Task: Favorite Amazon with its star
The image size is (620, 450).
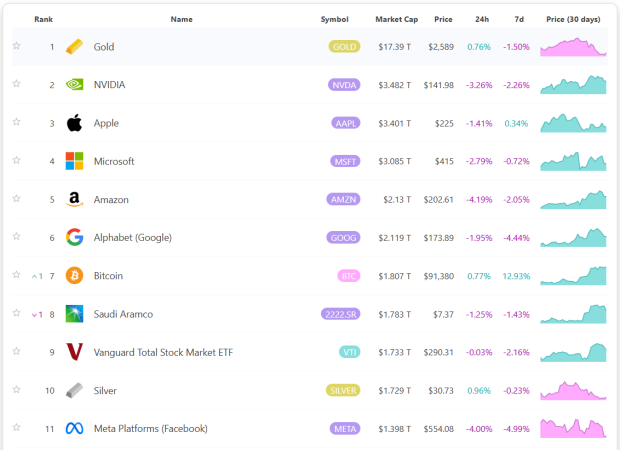Action: [x=17, y=199]
